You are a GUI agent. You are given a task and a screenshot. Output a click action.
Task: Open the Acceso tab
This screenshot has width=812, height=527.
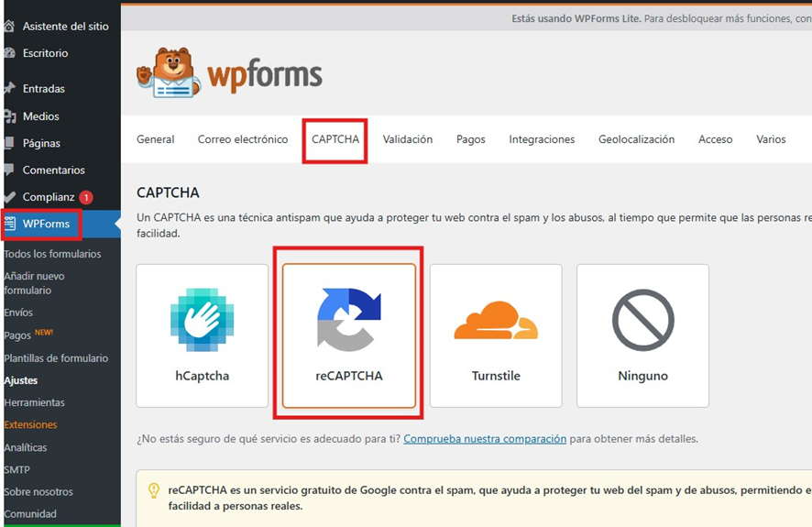tap(715, 139)
